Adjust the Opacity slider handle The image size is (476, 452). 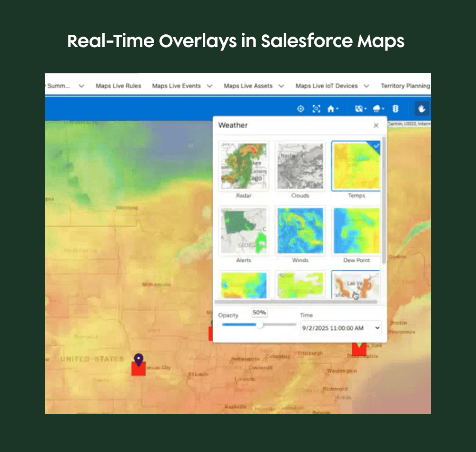(260, 324)
